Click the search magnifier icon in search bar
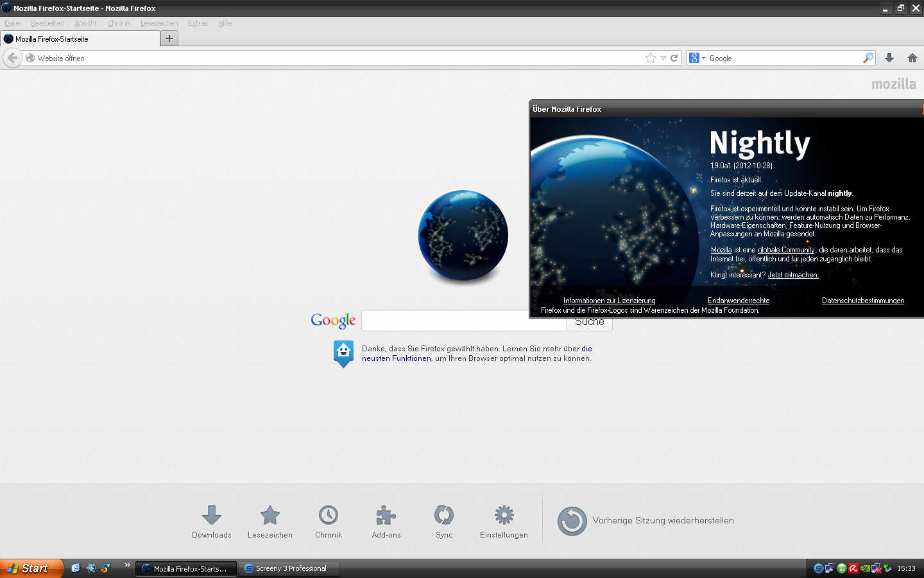924x578 pixels. click(x=868, y=58)
